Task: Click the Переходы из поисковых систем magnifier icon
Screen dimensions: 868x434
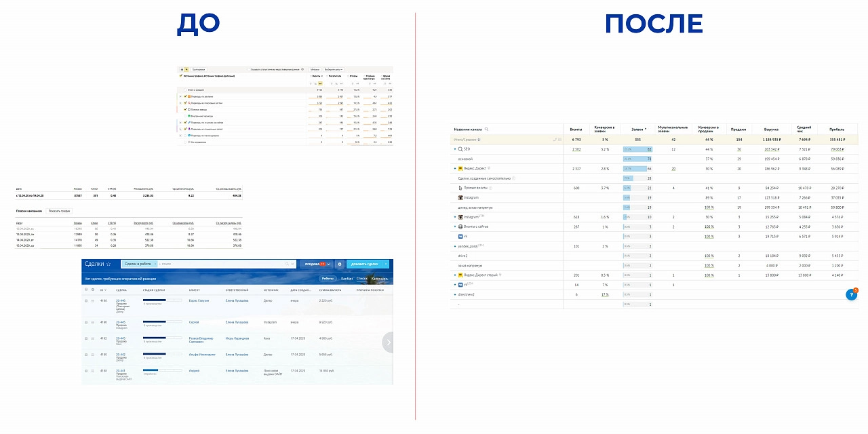Action: (x=189, y=103)
